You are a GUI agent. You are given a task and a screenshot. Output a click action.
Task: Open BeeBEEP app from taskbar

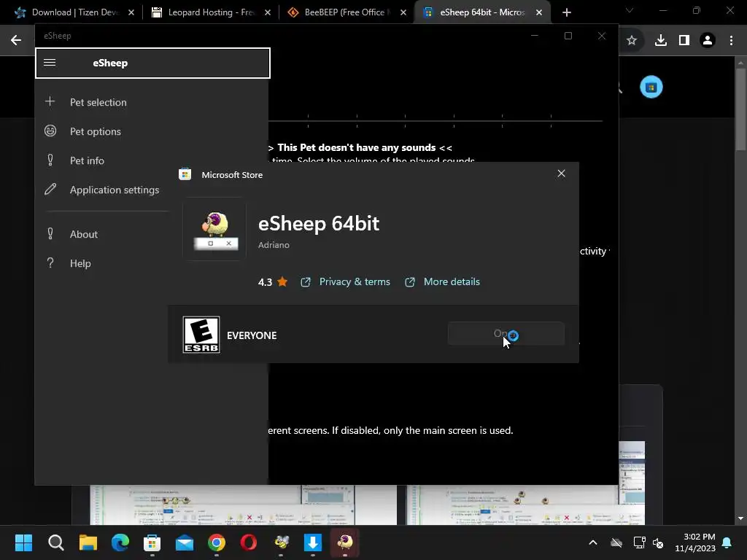(281, 542)
